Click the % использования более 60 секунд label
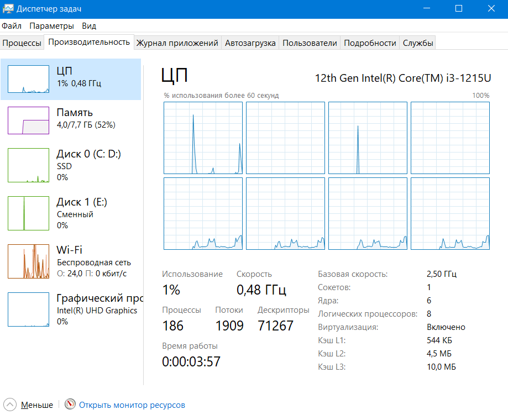Screen dimensions: 508x420 [x=221, y=96]
